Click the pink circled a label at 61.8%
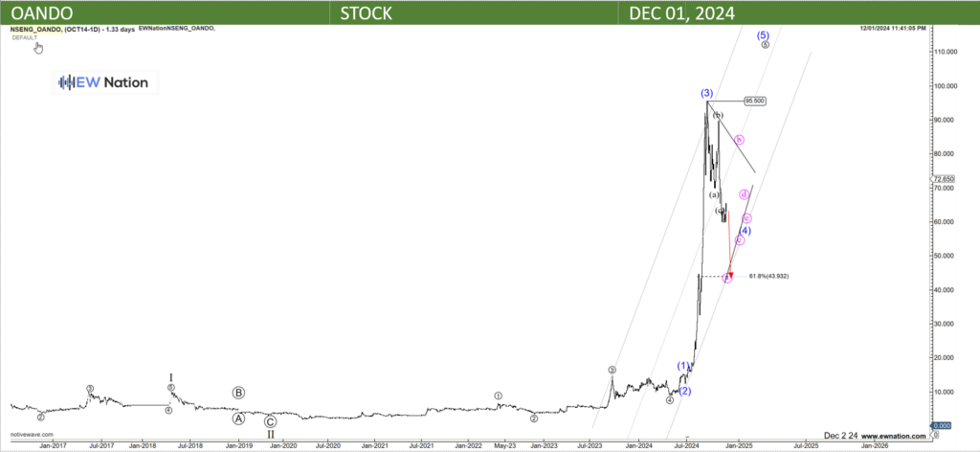Screen dimensions: 980x452 point(727,278)
